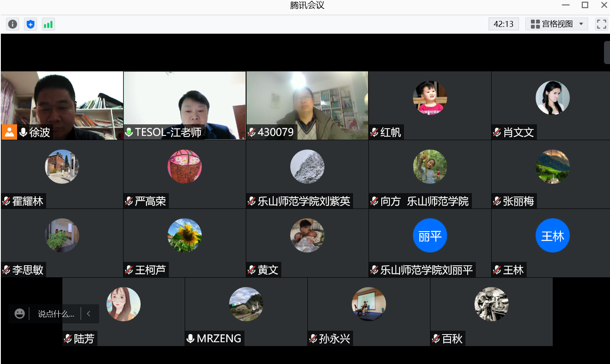Enter fullscreen mode with the corner icon
The image size is (610, 364).
(x=601, y=24)
